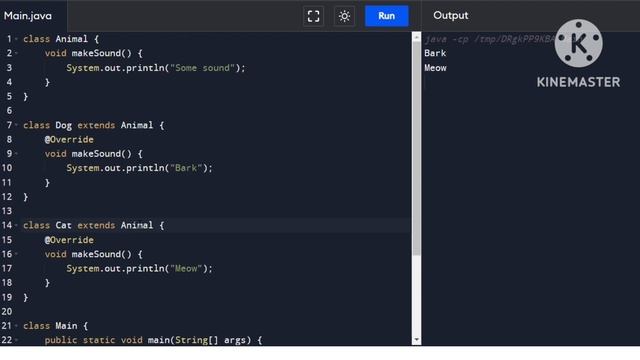640x360 pixels.
Task: Select the Main.java file tab
Action: pyautogui.click(x=28, y=16)
